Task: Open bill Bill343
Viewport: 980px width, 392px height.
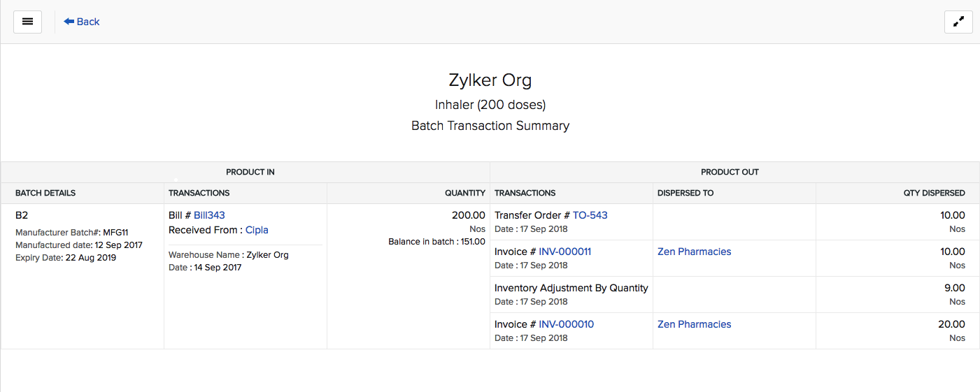Action: (x=209, y=215)
